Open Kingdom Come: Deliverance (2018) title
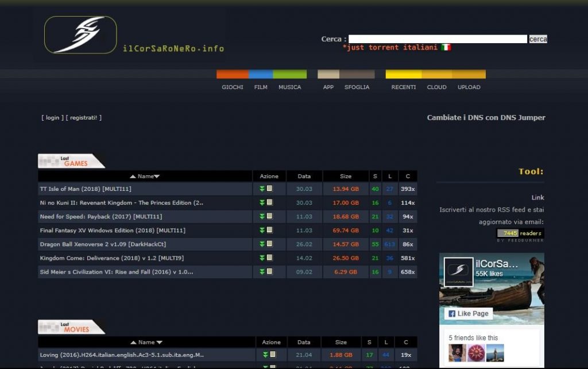The height and width of the screenshot is (369, 588). [x=112, y=258]
